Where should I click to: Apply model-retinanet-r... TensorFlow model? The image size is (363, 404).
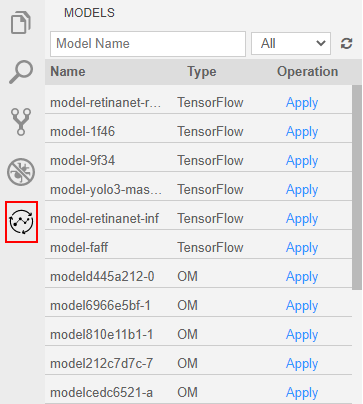[302, 103]
